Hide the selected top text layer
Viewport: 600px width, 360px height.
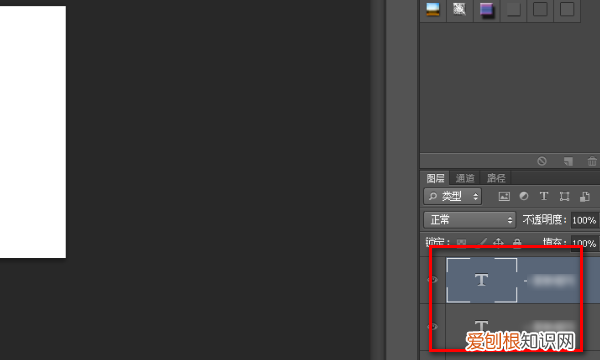pos(433,280)
